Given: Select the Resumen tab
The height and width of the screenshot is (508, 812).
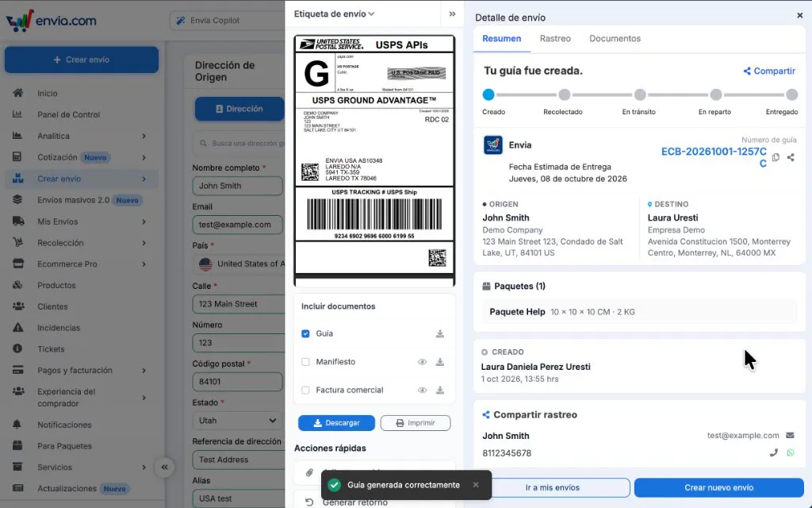Looking at the screenshot, I should (x=501, y=38).
